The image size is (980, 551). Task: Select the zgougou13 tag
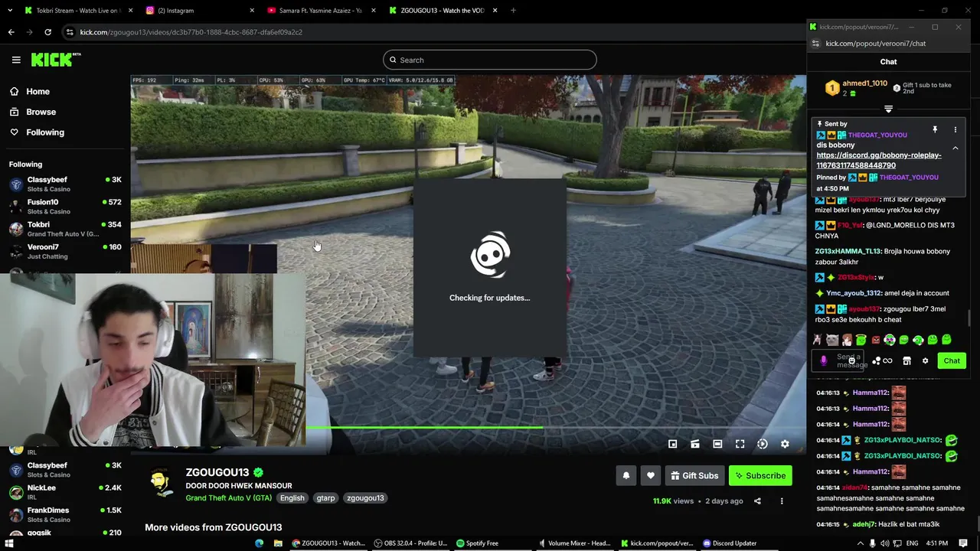365,498
